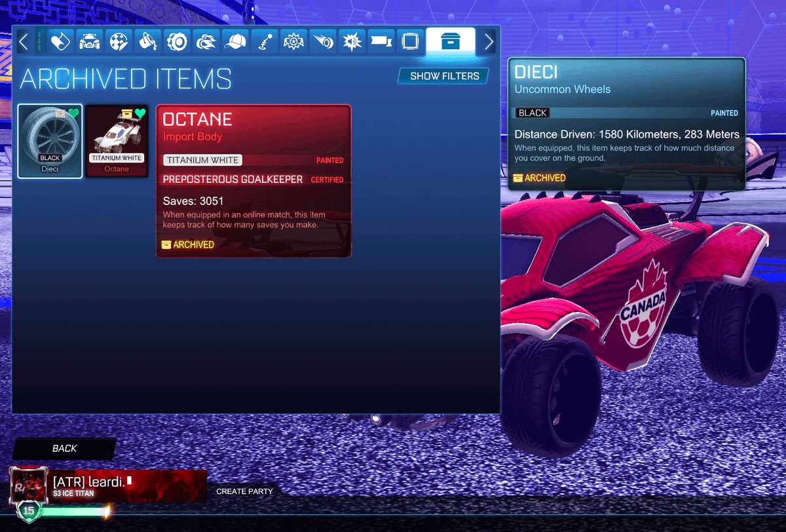Click the Titanium White paint label
This screenshot has width=786, height=532.
pos(202,160)
